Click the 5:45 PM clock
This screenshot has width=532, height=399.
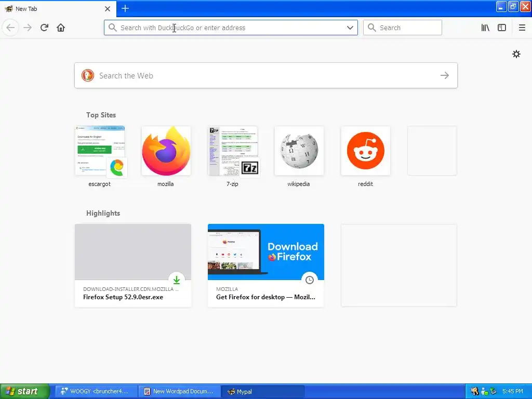pyautogui.click(x=513, y=391)
